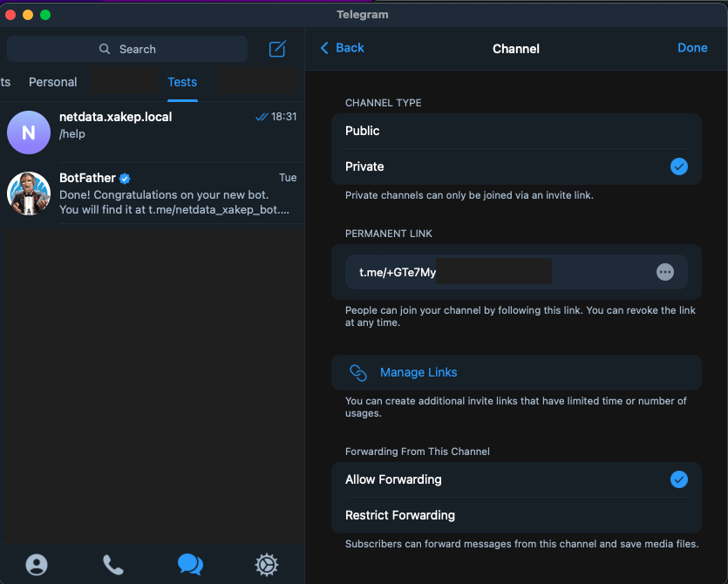Image resolution: width=728 pixels, height=584 pixels.
Task: Select Restrict Forwarding option
Action: point(516,515)
